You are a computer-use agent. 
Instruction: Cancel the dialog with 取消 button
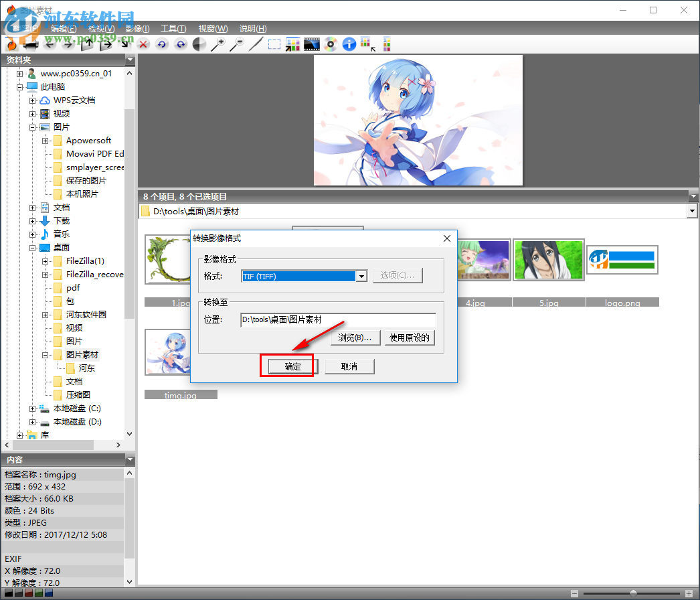(349, 366)
